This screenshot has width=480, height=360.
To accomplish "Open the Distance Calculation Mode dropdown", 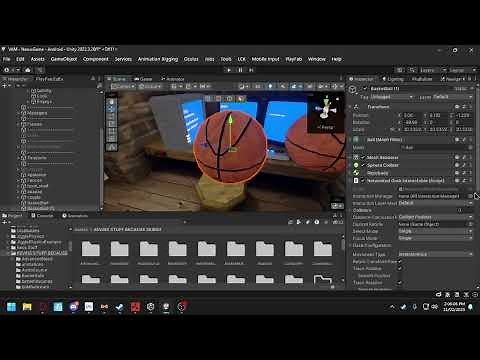I will coord(435,217).
